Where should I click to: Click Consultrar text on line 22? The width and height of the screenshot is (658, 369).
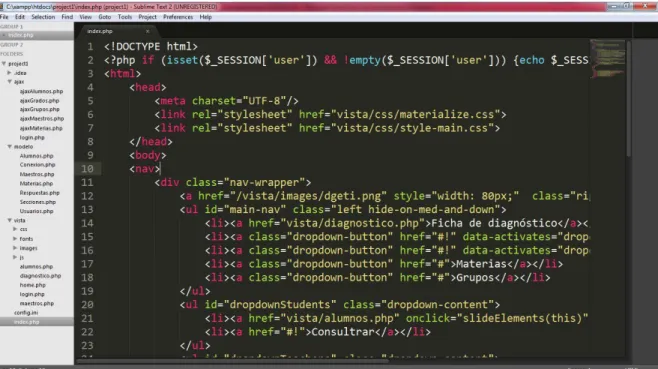[342, 332]
